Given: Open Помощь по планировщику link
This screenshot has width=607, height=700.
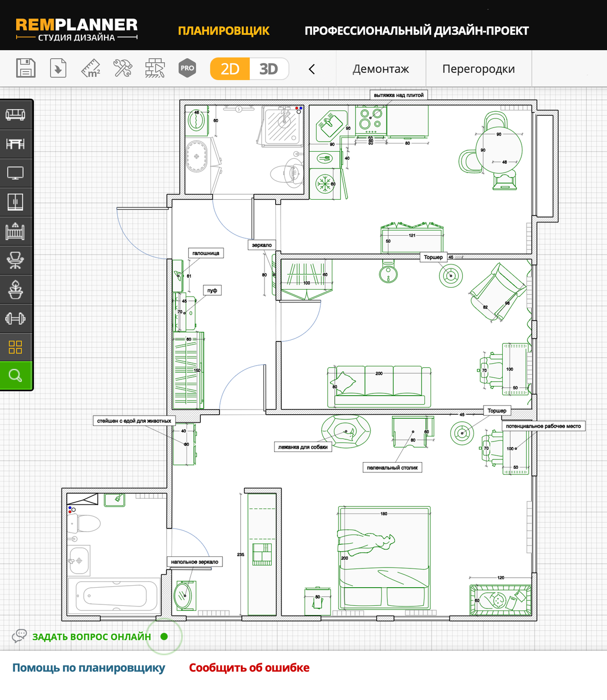Looking at the screenshot, I should pyautogui.click(x=89, y=668).
